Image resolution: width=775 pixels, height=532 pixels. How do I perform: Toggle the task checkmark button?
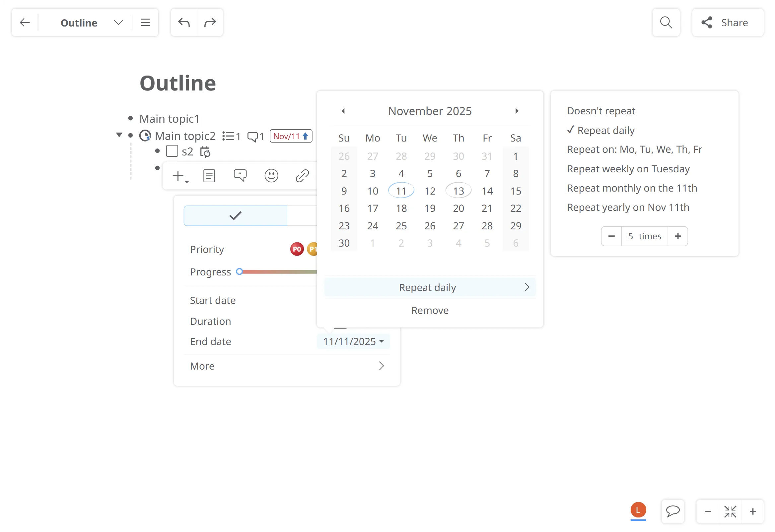pos(235,216)
